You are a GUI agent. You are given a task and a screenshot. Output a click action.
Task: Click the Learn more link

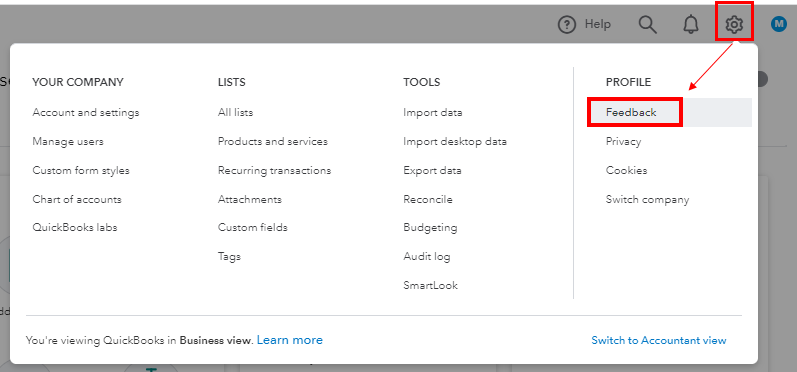point(290,340)
